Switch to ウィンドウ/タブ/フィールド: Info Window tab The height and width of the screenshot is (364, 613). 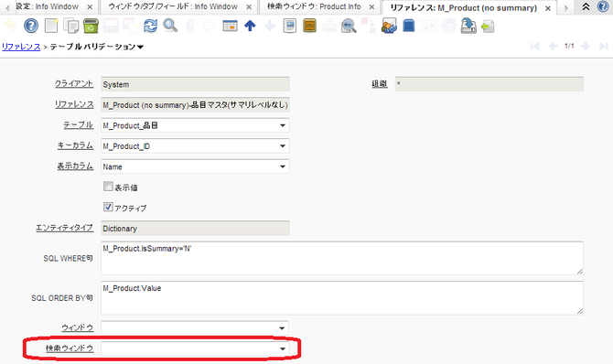tap(173, 6)
